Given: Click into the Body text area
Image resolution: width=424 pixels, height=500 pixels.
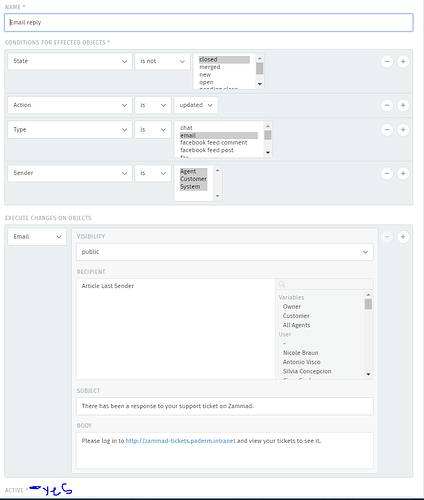Looking at the screenshot, I should coord(225,451).
